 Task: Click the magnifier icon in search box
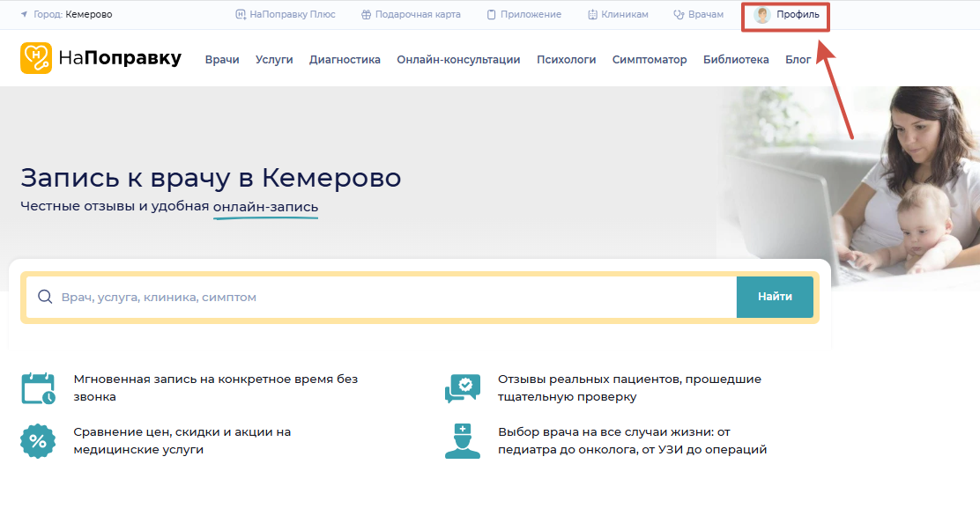[x=45, y=297]
